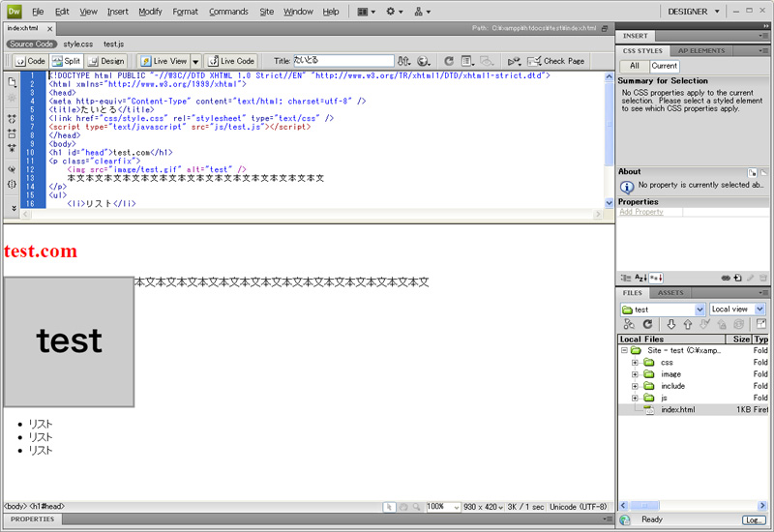774x532 pixels.
Task: Click Collapse Selection coding icon
Action: tap(12, 133)
